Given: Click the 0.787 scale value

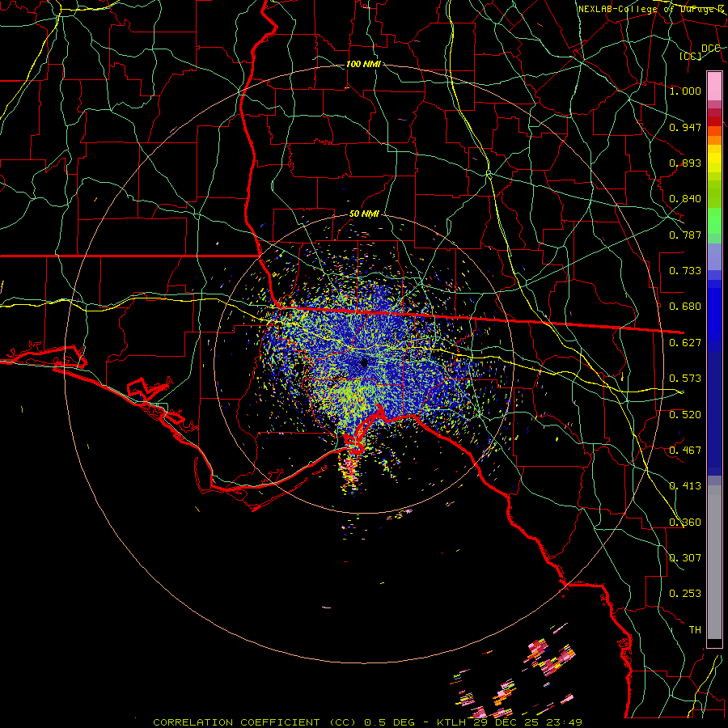Looking at the screenshot, I should tap(685, 235).
